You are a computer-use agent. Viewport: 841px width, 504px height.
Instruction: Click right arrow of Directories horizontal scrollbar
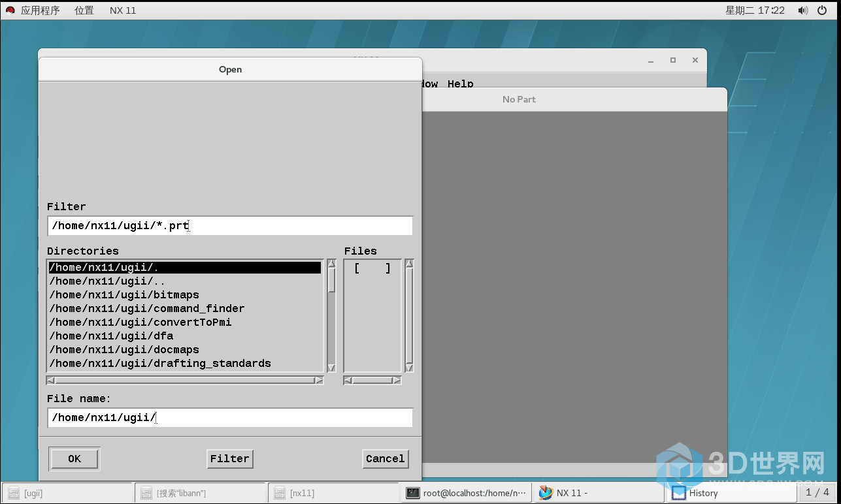click(319, 380)
